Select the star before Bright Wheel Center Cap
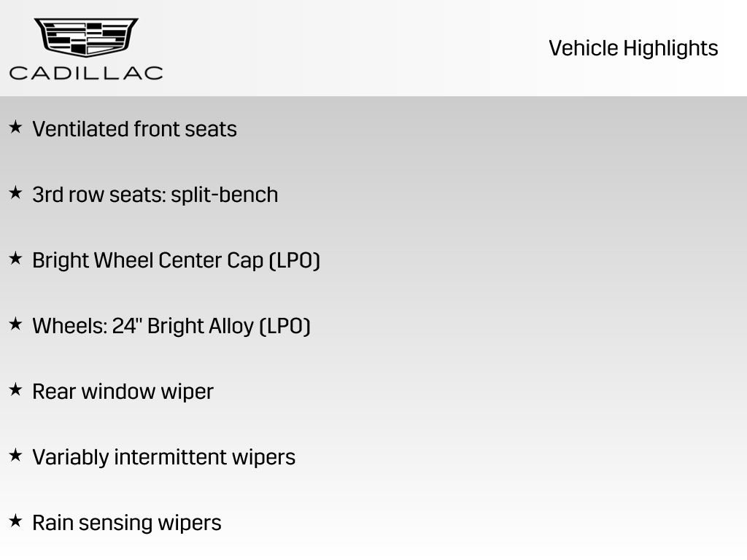The height and width of the screenshot is (560, 747). coord(15,259)
